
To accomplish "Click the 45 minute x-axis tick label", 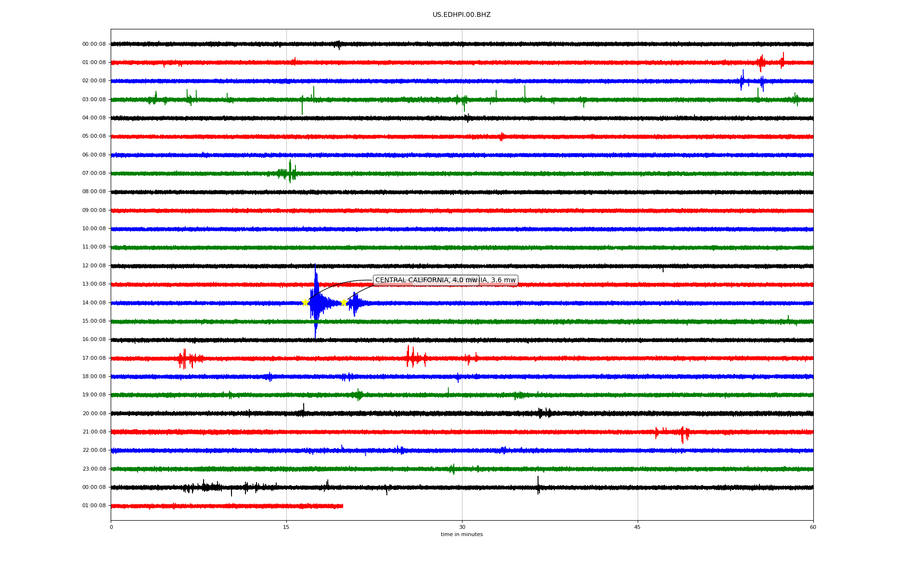I will tap(637, 527).
